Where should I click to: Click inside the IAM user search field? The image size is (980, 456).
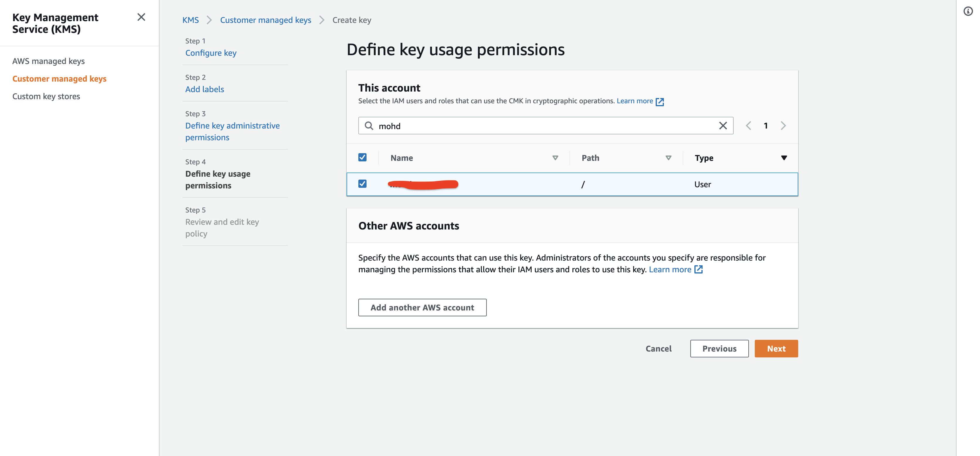tap(495, 126)
